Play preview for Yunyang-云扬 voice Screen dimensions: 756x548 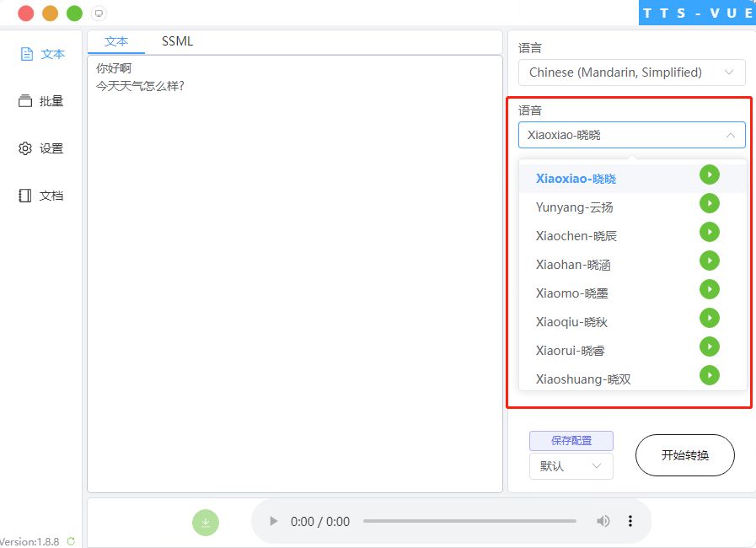(x=710, y=203)
